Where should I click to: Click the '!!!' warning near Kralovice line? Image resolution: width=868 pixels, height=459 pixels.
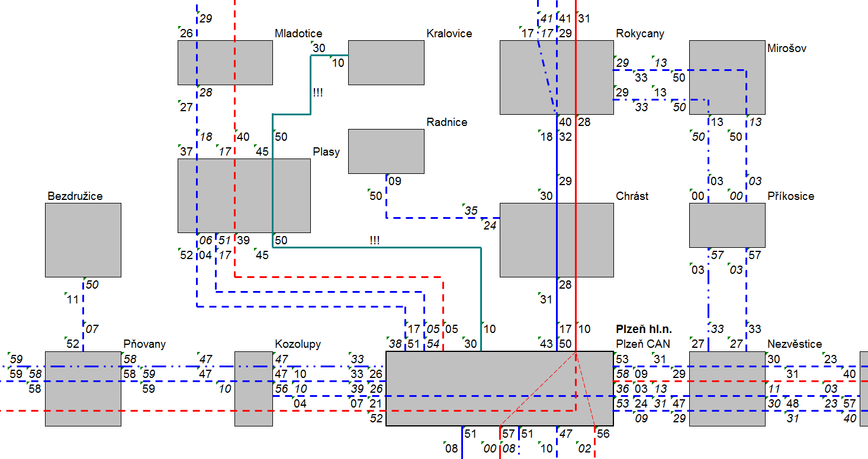point(318,93)
